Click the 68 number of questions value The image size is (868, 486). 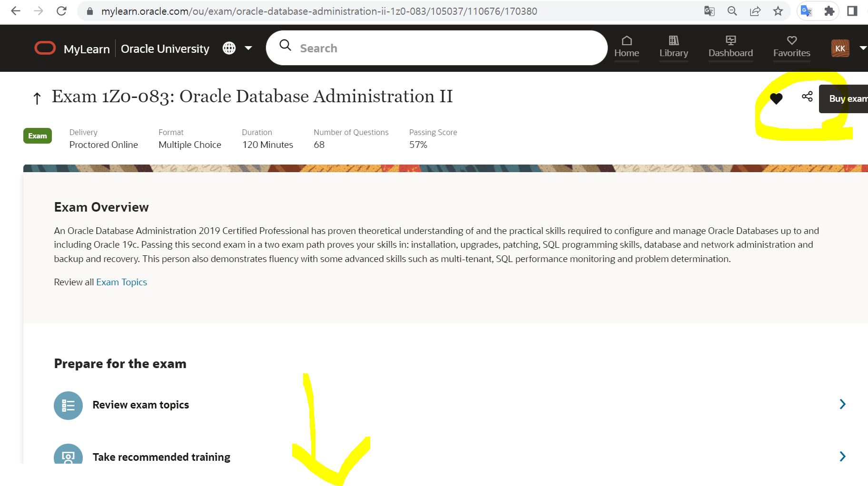(319, 145)
